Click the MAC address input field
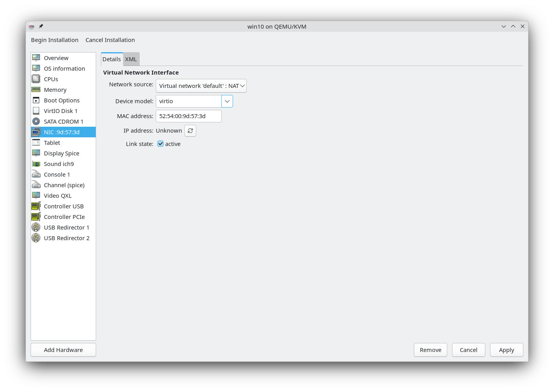 (188, 116)
